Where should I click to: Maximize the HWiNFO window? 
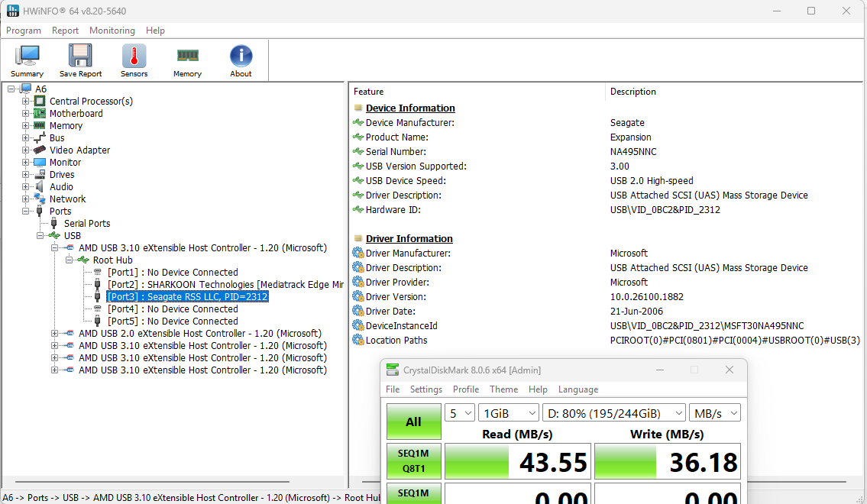point(811,11)
